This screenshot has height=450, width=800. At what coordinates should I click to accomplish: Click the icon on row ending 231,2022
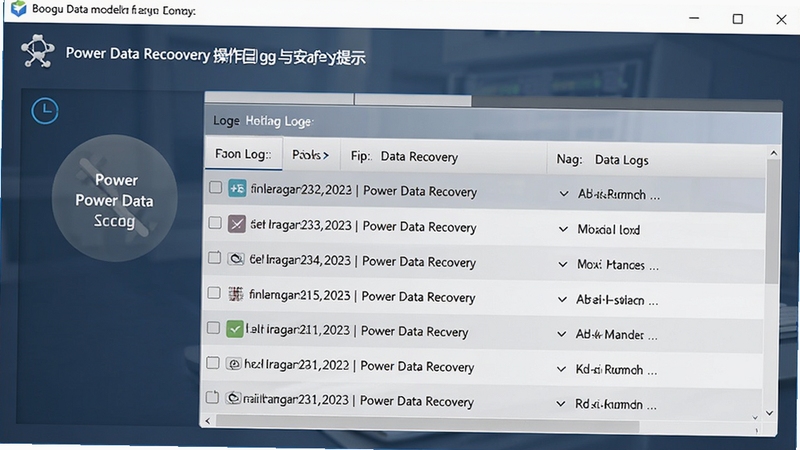pyautogui.click(x=234, y=364)
